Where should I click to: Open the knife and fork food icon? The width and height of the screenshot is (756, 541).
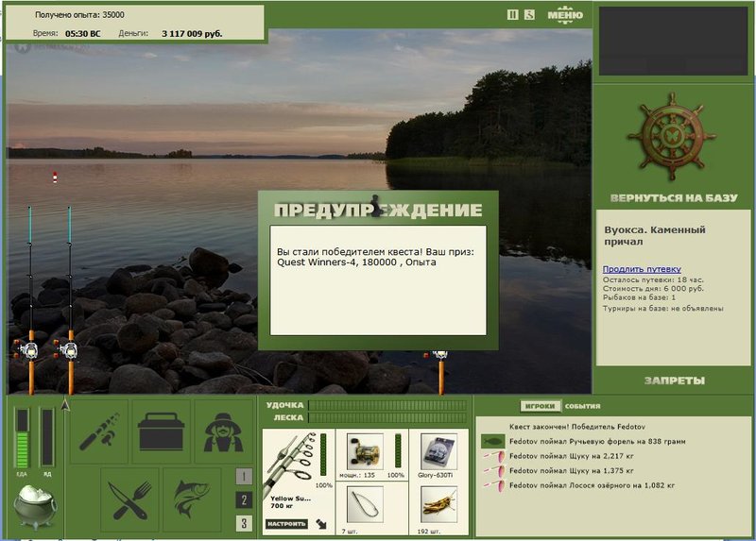point(129,499)
